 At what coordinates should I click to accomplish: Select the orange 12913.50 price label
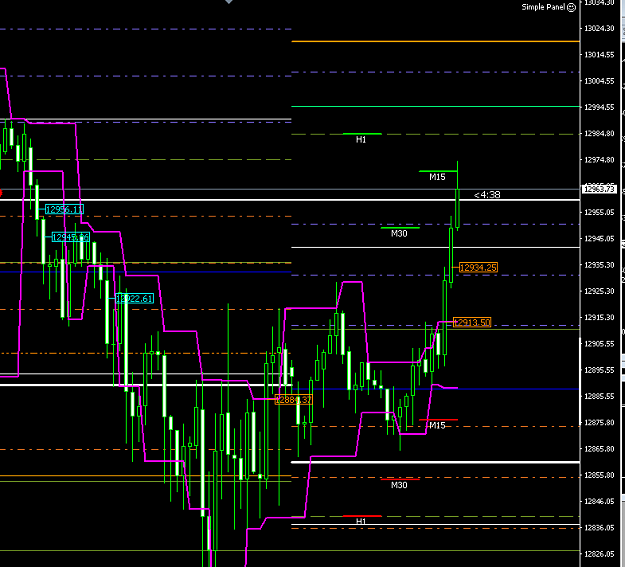click(472, 322)
